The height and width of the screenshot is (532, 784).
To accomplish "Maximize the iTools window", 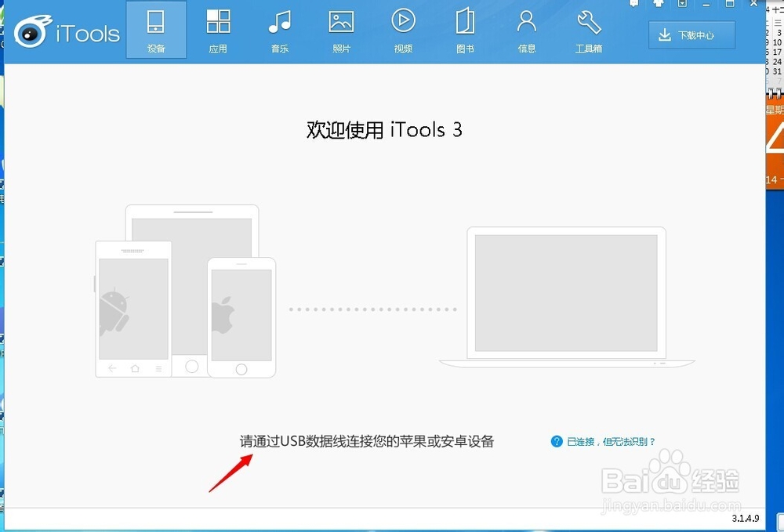I will (x=730, y=3).
